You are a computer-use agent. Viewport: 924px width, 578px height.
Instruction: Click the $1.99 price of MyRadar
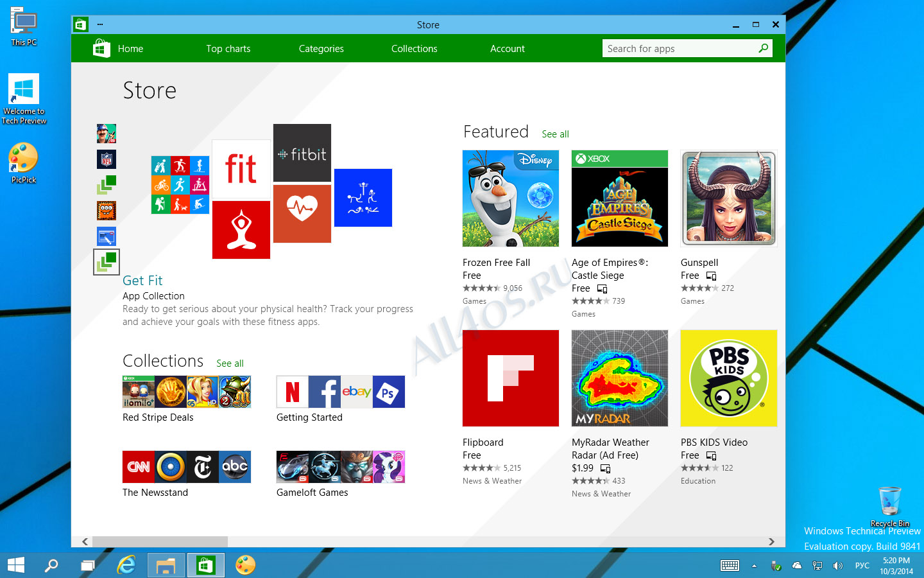583,468
